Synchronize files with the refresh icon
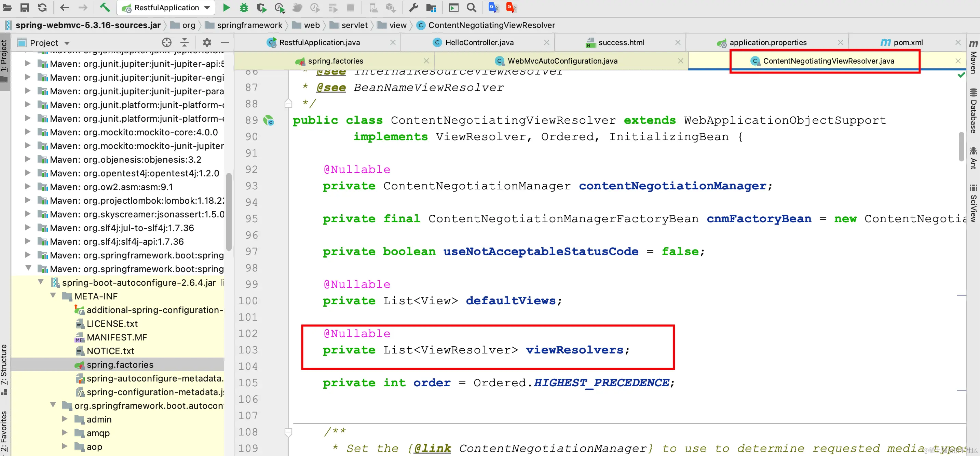The width and height of the screenshot is (980, 456). [43, 7]
